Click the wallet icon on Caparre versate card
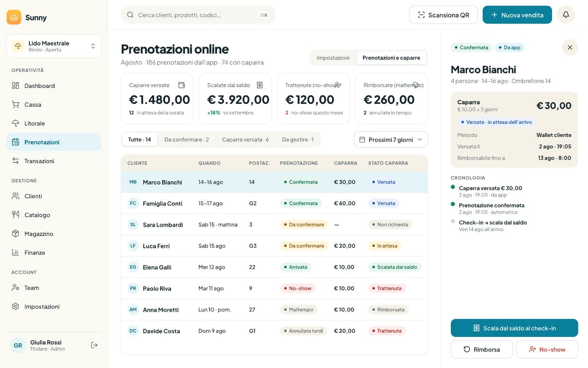Viewport: 588px width, 368px height. pyautogui.click(x=182, y=85)
